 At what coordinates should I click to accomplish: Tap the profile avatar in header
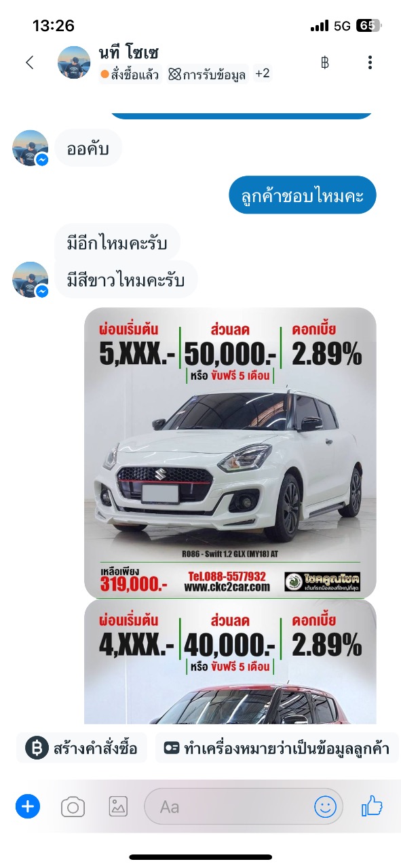click(x=74, y=62)
